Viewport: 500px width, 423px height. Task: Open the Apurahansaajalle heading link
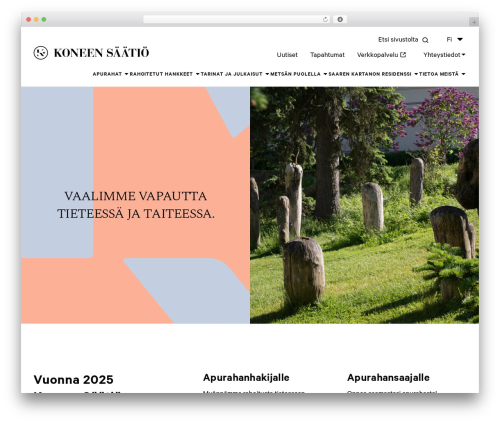coord(388,378)
